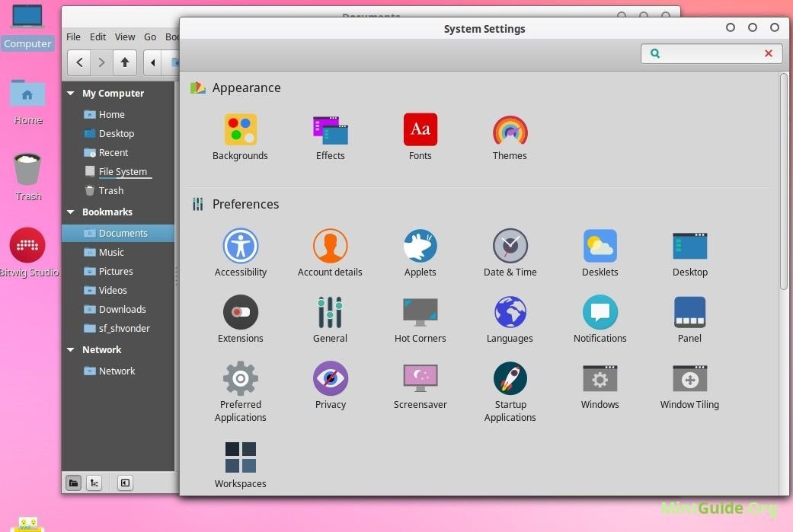793x532 pixels.
Task: Open the Go menu
Action: (150, 37)
